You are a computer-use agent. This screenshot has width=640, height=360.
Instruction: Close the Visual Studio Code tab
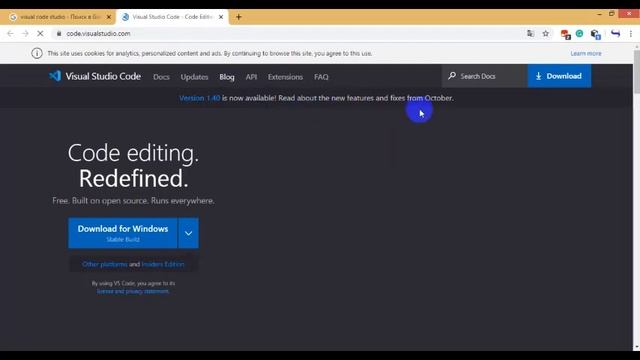tap(221, 17)
